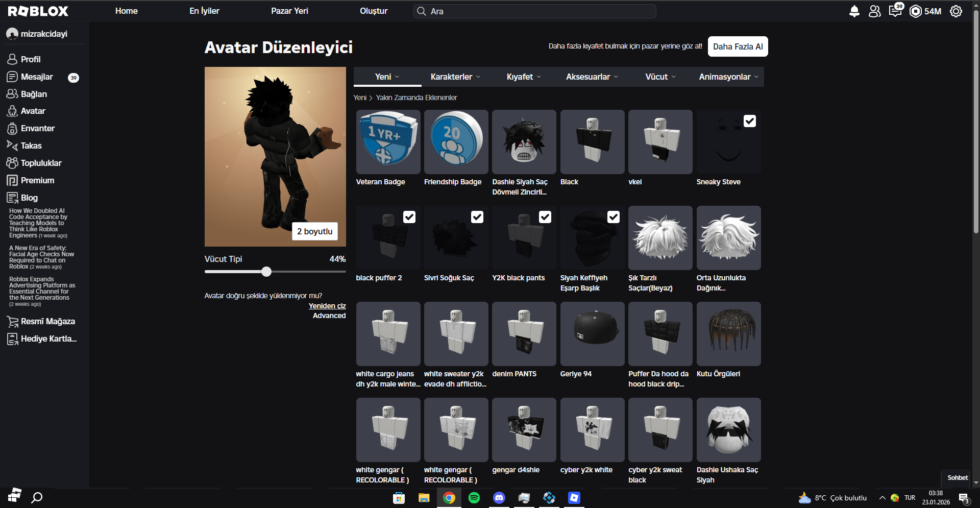
Task: Click the Yeniden çiz link
Action: [x=327, y=306]
